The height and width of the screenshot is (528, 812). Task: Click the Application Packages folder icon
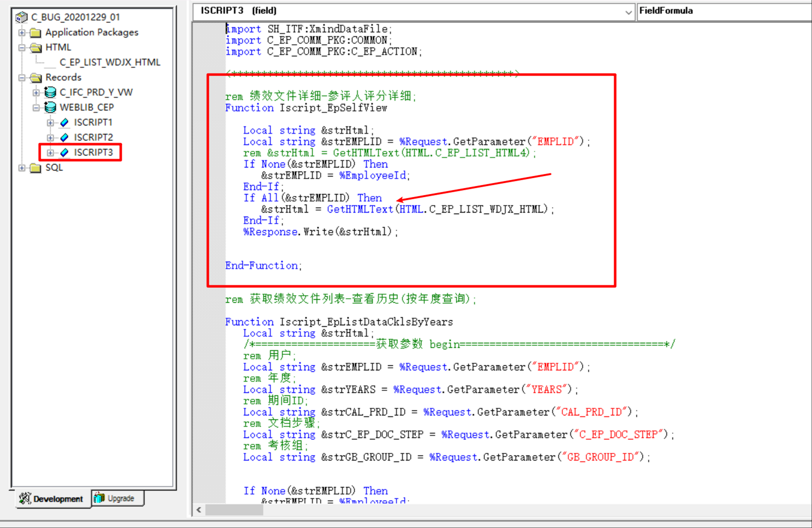(35, 33)
